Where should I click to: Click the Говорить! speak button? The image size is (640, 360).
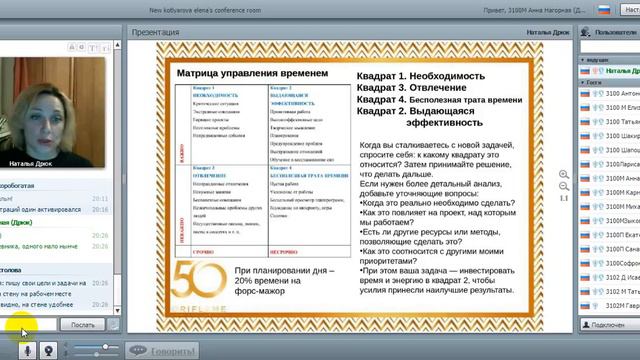[x=162, y=351]
